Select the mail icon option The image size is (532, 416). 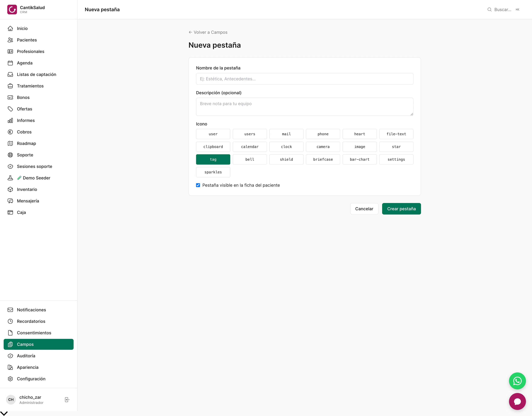click(286, 134)
